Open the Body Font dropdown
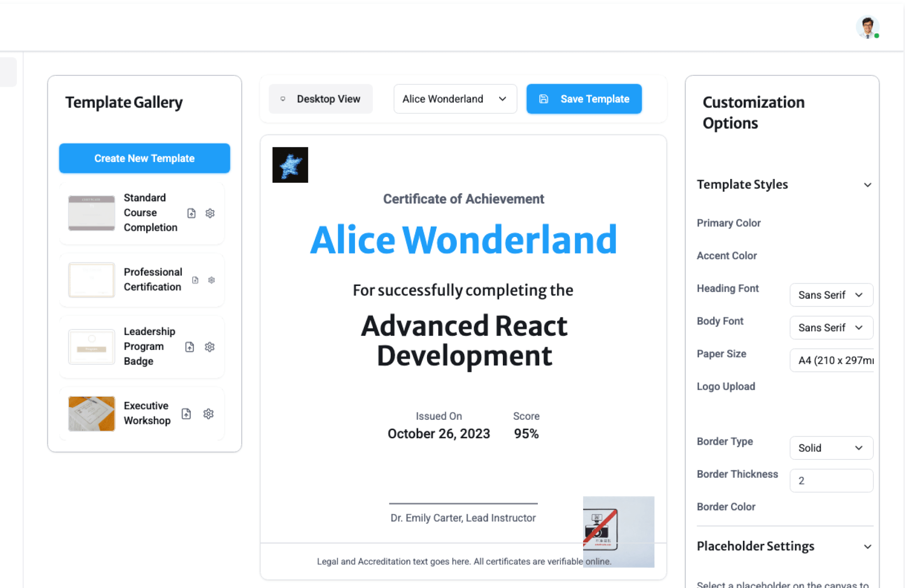This screenshot has height=588, width=905. pyautogui.click(x=831, y=327)
